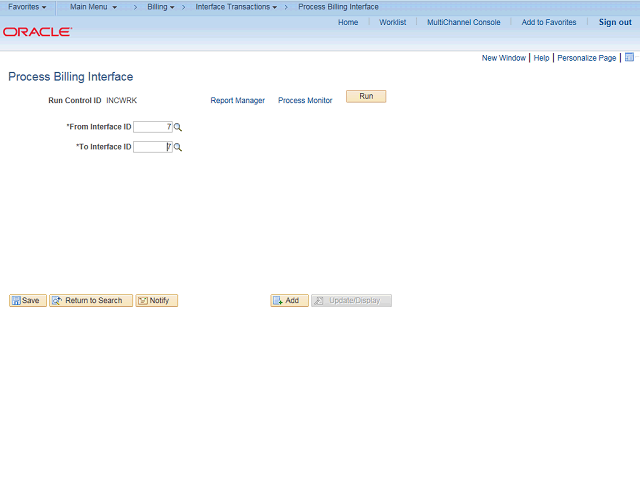Image resolution: width=640 pixels, height=480 pixels.
Task: Open Process Monitor
Action: (305, 100)
